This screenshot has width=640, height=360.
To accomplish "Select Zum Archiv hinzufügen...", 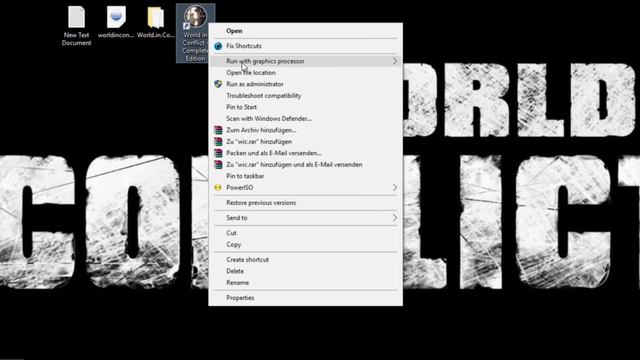I will 305,130.
